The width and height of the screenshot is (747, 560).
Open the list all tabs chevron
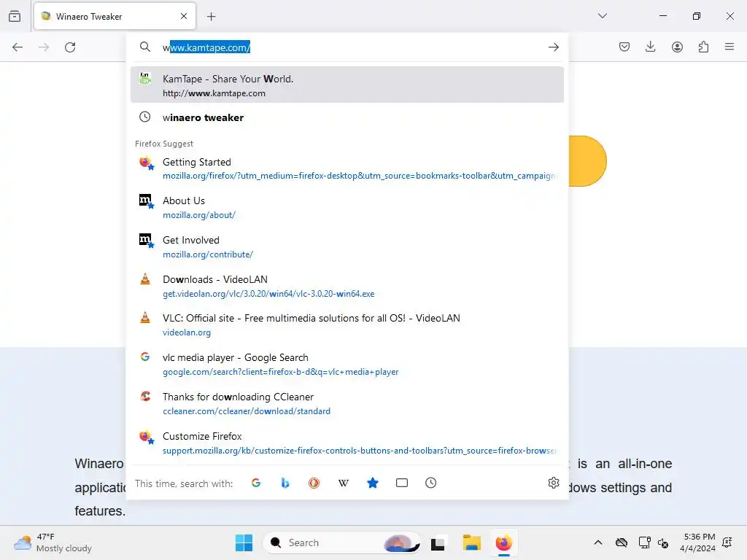(x=602, y=16)
